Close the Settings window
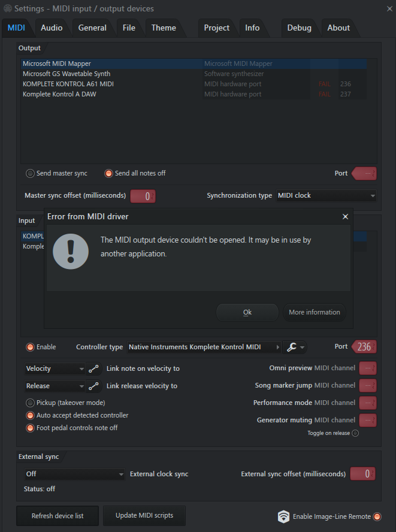396x532 pixels. click(389, 9)
